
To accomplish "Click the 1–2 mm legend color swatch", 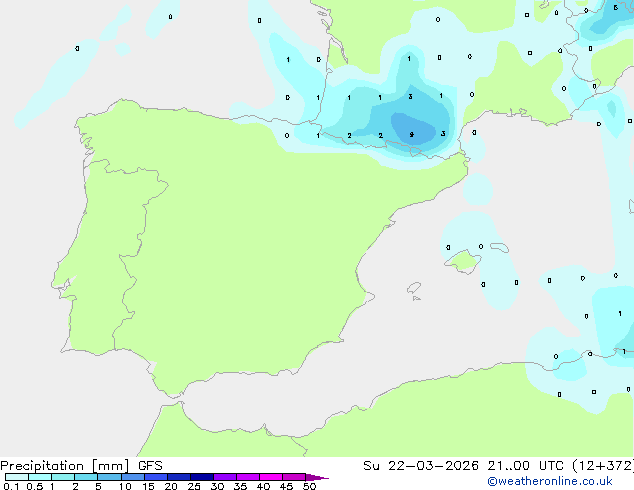I will [63, 477].
